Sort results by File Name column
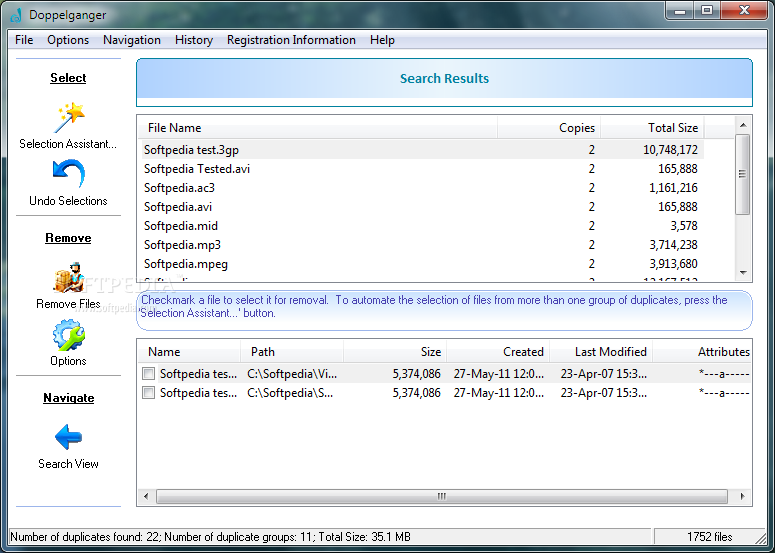The height and width of the screenshot is (553, 775). point(317,128)
